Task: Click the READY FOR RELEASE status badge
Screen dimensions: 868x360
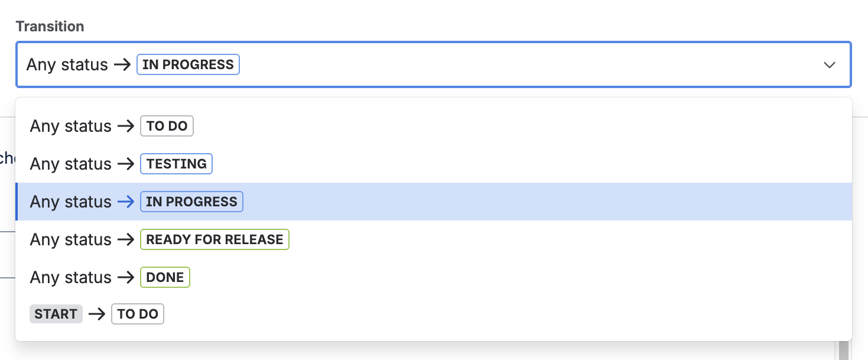Action: pyautogui.click(x=214, y=239)
